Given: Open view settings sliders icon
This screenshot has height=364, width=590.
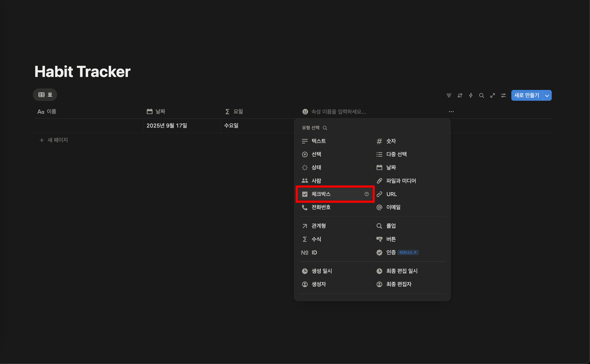Looking at the screenshot, I should coord(503,95).
